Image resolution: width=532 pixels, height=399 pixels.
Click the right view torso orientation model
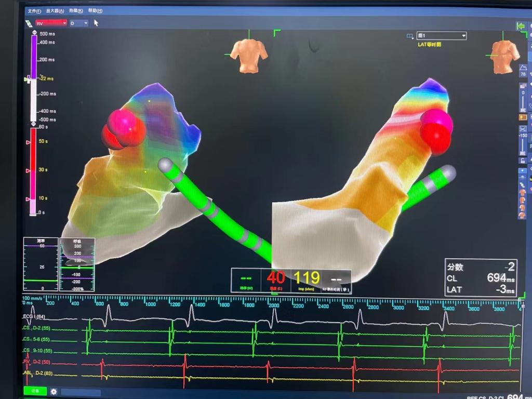click(x=504, y=56)
